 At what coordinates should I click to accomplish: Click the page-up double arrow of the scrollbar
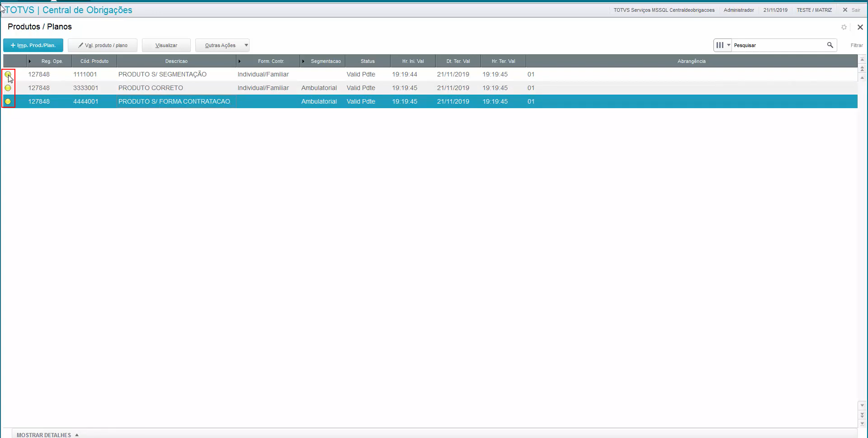(862, 69)
